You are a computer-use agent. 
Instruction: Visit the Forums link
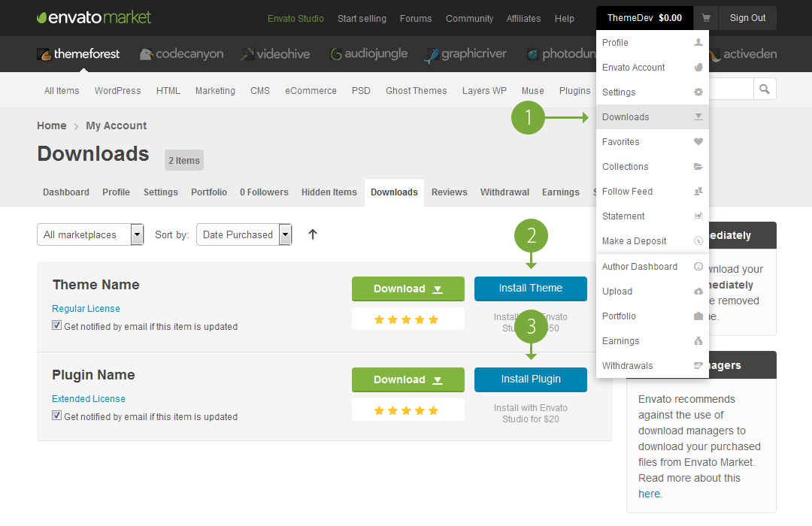coord(416,19)
